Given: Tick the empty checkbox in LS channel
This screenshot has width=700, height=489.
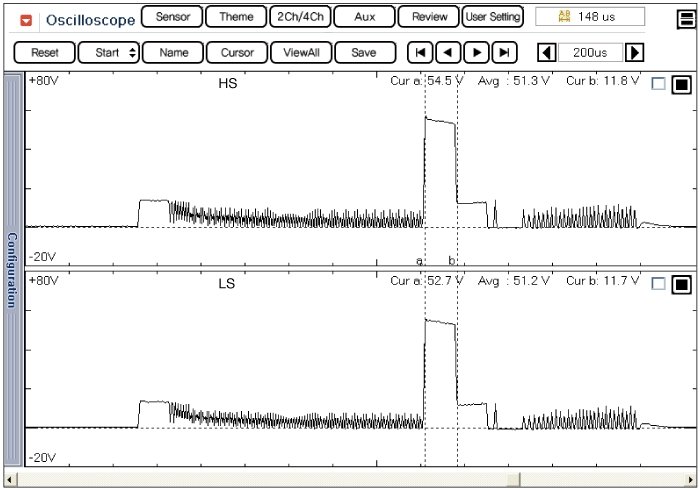Looking at the screenshot, I should [658, 284].
